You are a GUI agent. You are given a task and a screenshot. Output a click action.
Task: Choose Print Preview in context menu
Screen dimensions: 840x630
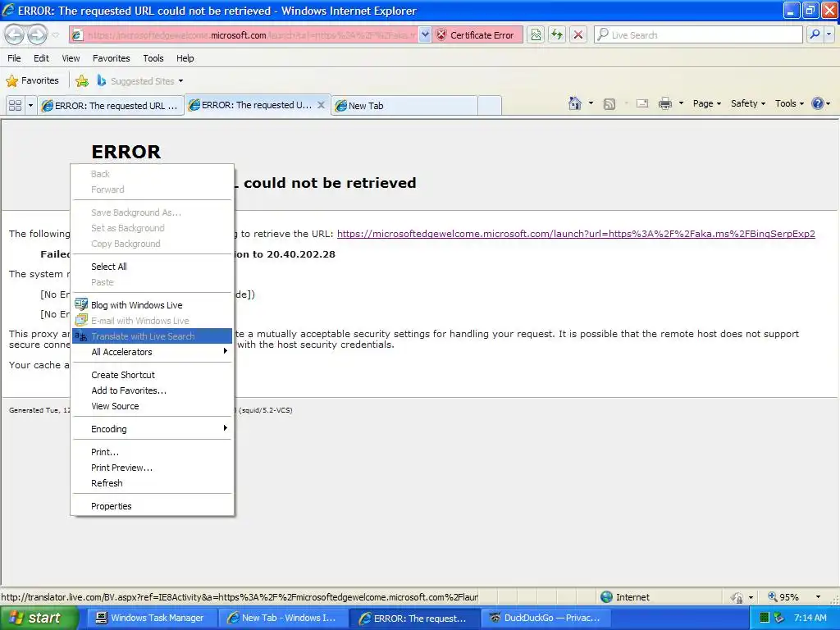(152, 467)
